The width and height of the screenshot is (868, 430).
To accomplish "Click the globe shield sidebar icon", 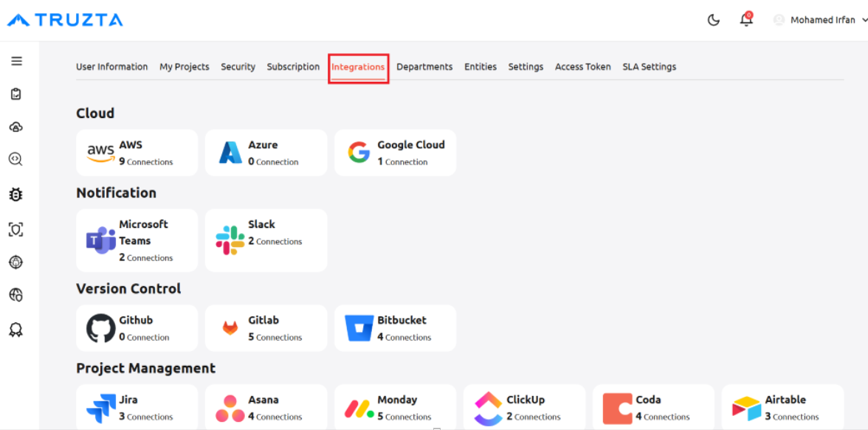I will (16, 295).
